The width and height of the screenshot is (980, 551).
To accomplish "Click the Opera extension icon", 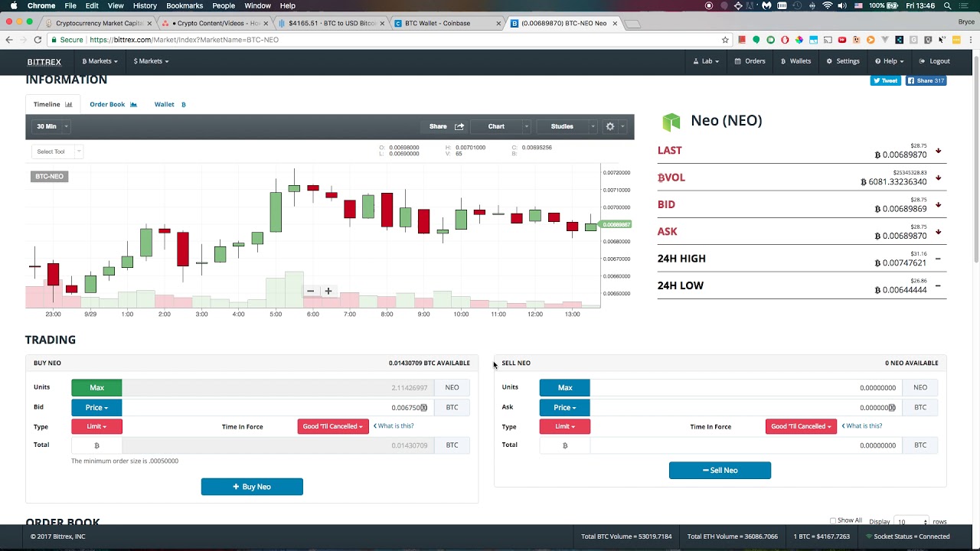I will coord(784,40).
